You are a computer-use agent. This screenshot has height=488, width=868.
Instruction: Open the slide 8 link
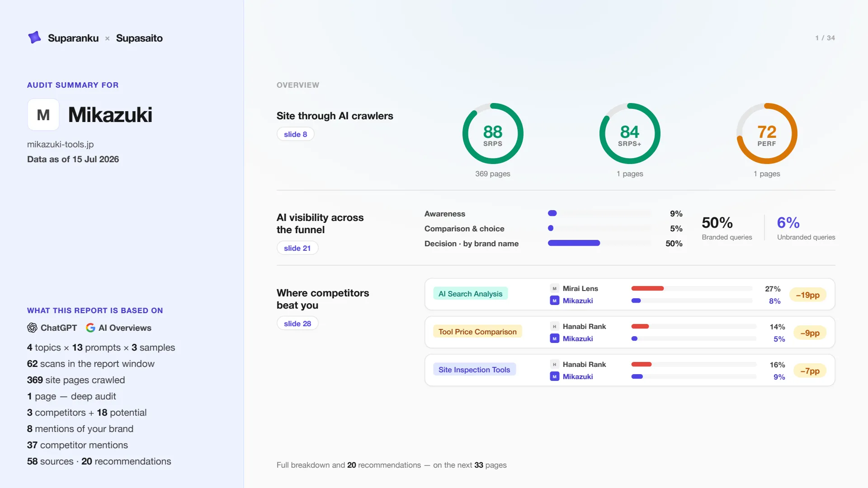(295, 134)
